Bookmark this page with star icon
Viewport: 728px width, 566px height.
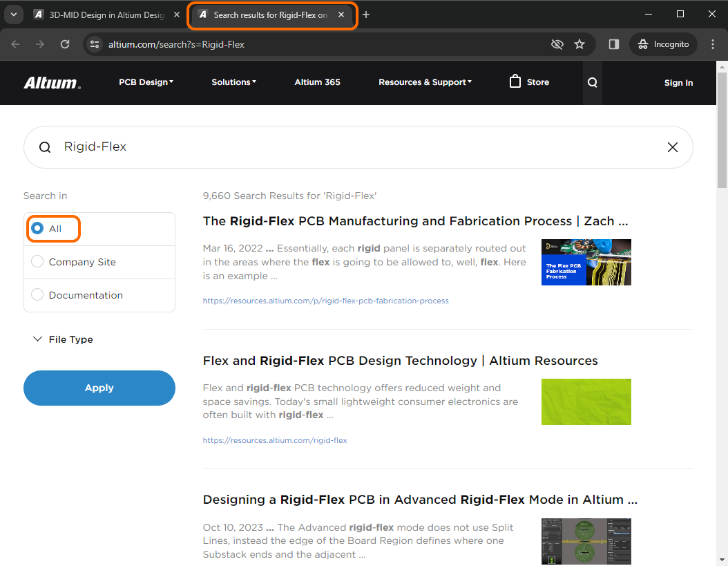pos(579,44)
